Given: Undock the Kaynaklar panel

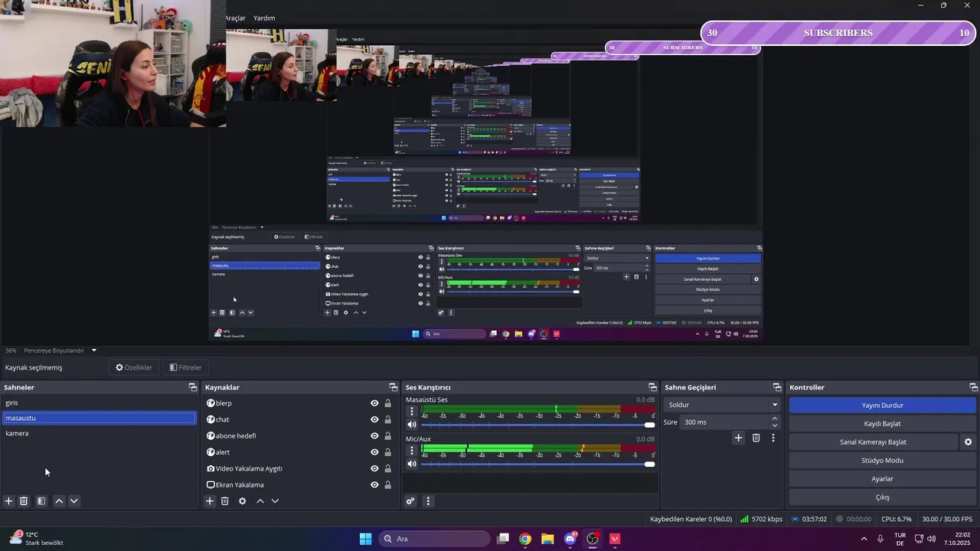Looking at the screenshot, I should (x=394, y=387).
